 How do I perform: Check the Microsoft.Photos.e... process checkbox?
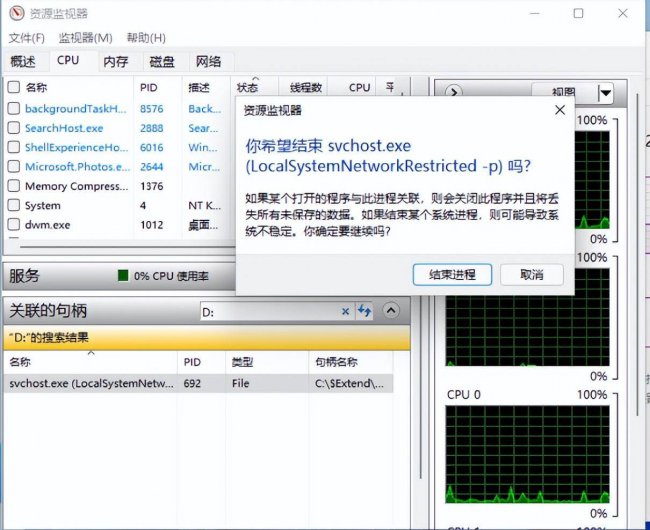14,167
